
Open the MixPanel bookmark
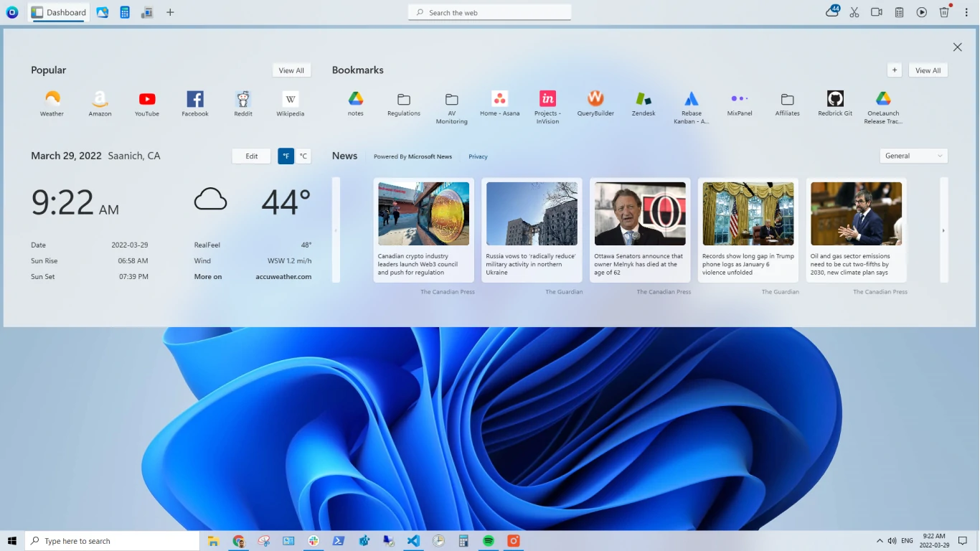point(739,99)
